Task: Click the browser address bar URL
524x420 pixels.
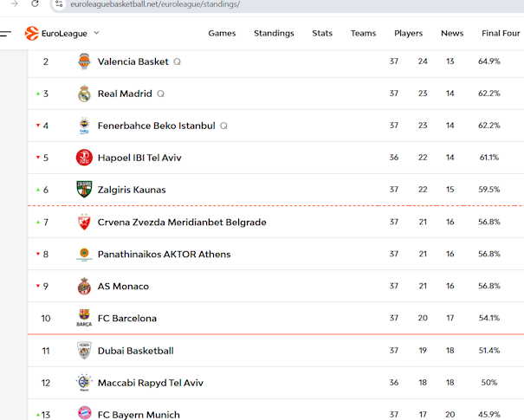Action: click(x=156, y=4)
